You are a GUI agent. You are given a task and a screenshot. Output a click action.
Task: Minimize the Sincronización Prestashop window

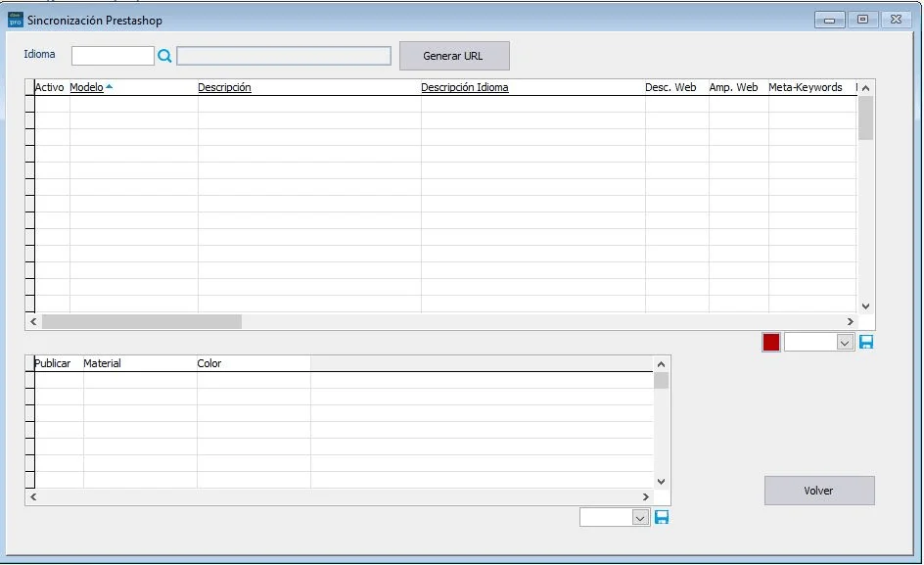[830, 20]
